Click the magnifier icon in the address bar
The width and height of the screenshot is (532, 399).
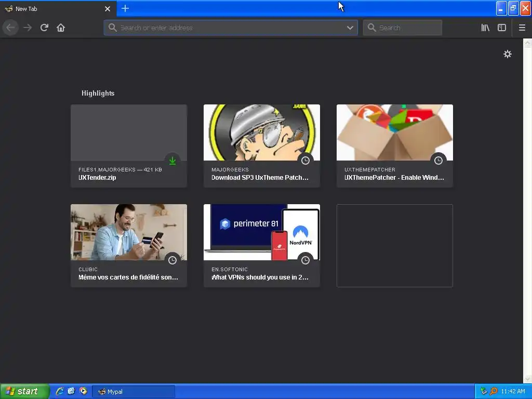112,28
